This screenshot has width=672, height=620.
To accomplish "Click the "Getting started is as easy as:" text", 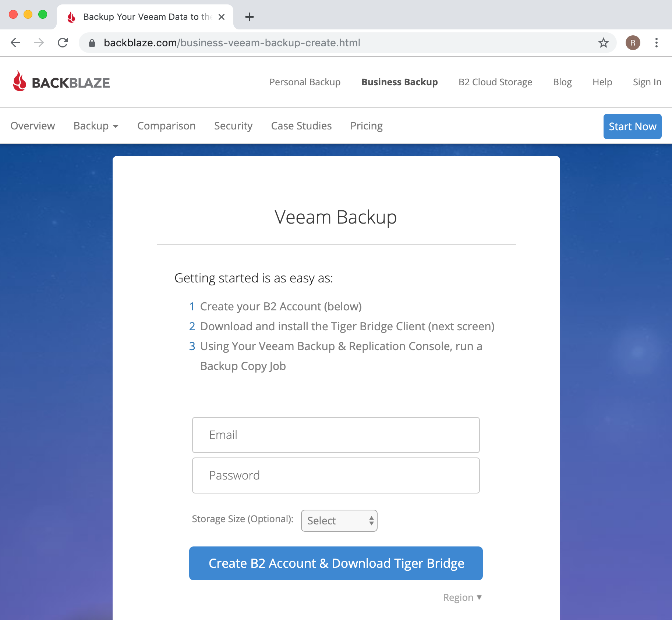I will click(254, 278).
